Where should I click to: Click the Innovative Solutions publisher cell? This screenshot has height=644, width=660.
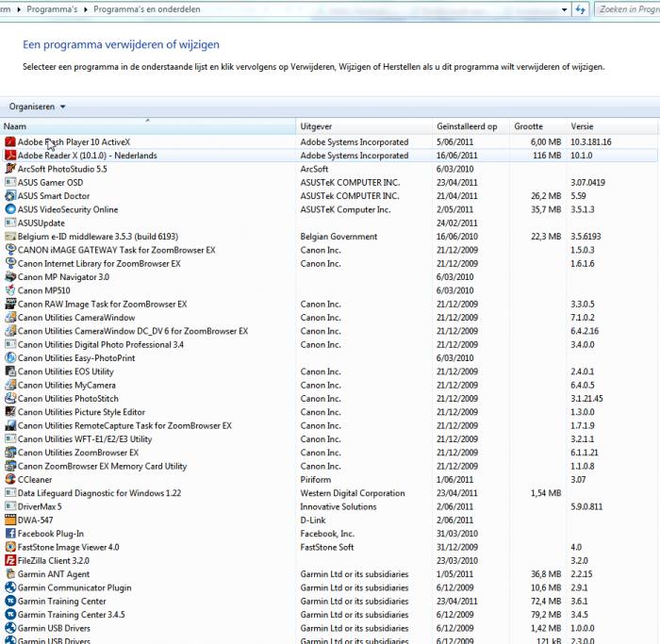338,506
